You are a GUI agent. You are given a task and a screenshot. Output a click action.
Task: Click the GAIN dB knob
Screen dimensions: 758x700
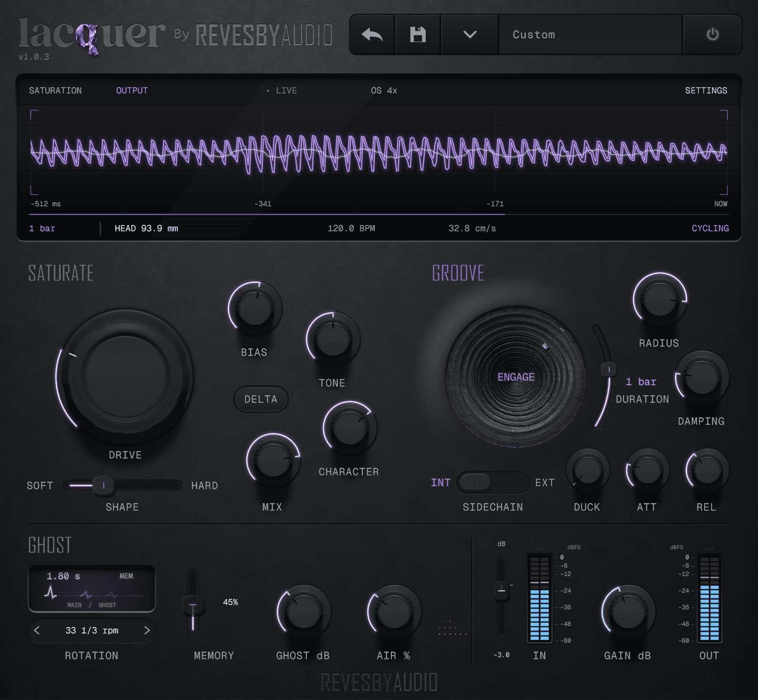coord(628,612)
